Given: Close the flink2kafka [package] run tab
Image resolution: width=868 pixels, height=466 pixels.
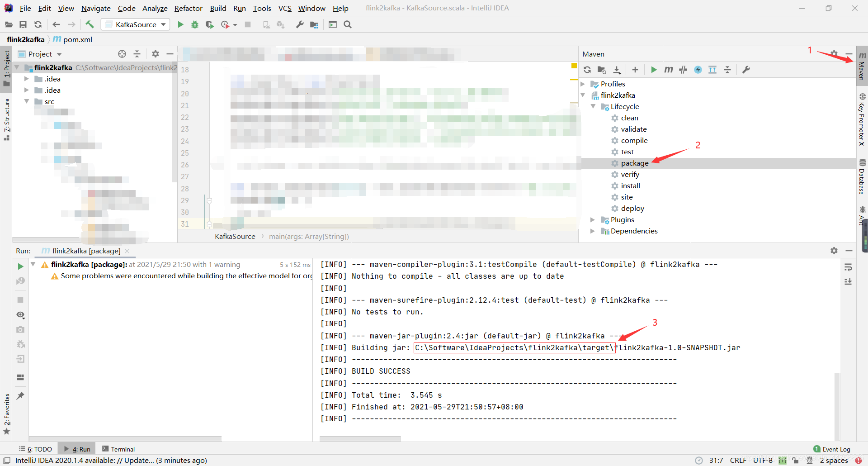Looking at the screenshot, I should point(127,251).
